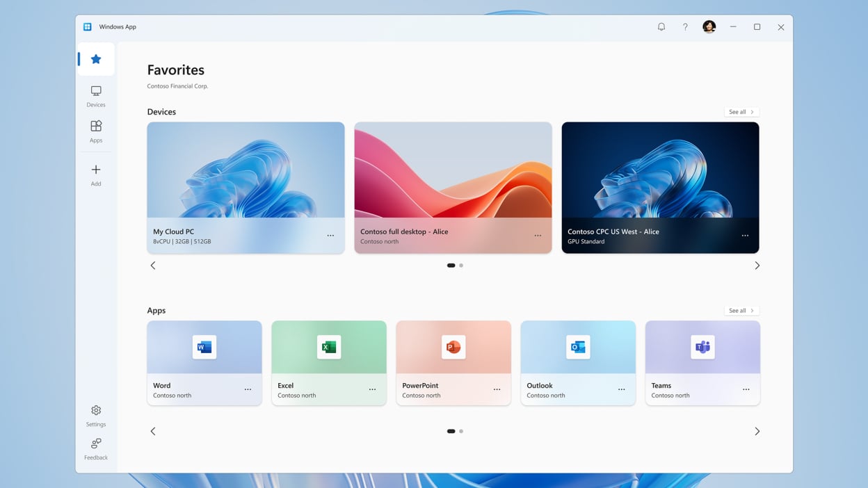Click See all for Devices
The height and width of the screenshot is (488, 868).
pos(741,112)
